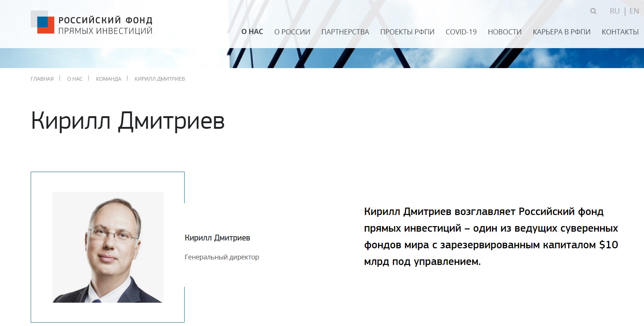
Task: Select COVID-19 in the navigation bar
Action: click(x=461, y=32)
